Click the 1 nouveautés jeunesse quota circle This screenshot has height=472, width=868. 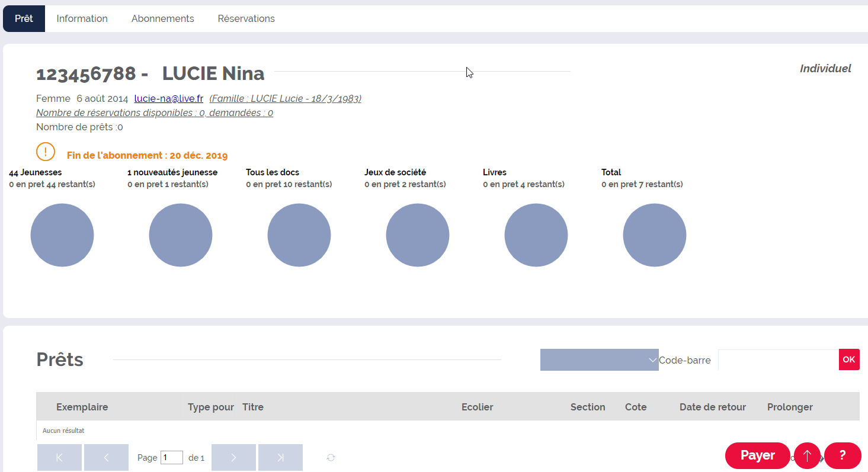181,235
